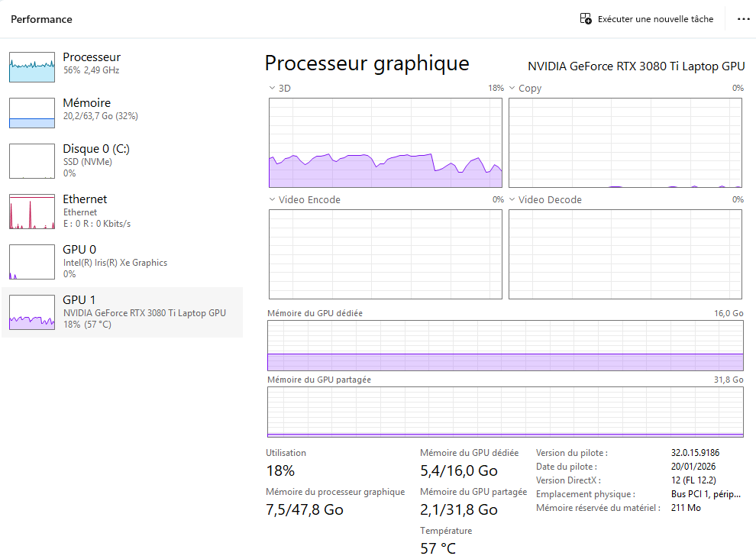Screen dimensions: 756x556
Task: Expand the Video Encode engine dropdown
Action: [273, 200]
